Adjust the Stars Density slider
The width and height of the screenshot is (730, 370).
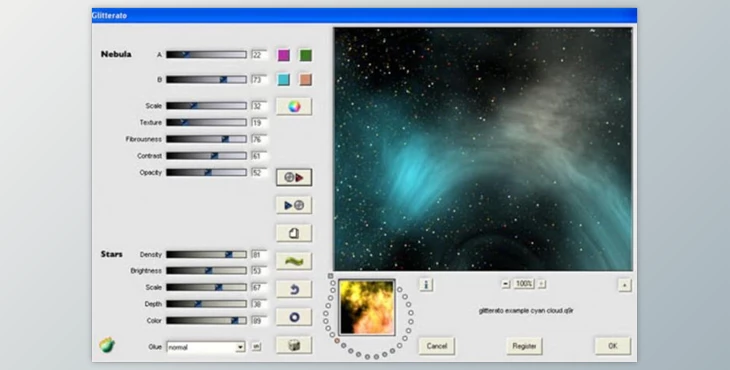click(206, 255)
